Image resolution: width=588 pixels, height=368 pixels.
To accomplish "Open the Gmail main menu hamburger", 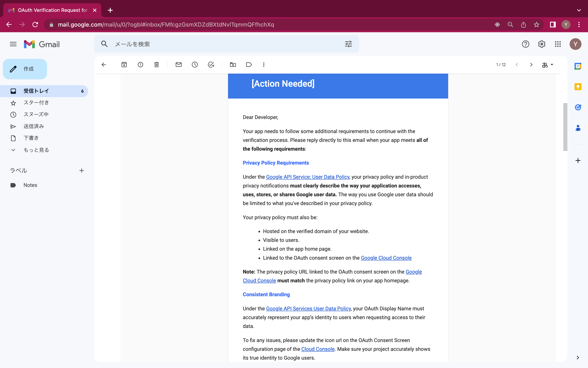I will click(x=13, y=44).
